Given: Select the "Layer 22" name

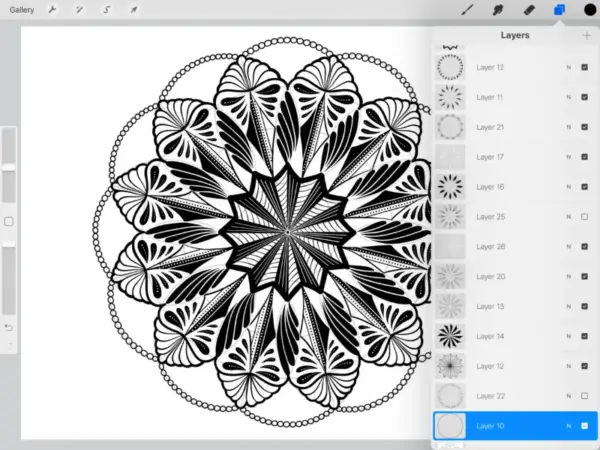Looking at the screenshot, I should [491, 396].
